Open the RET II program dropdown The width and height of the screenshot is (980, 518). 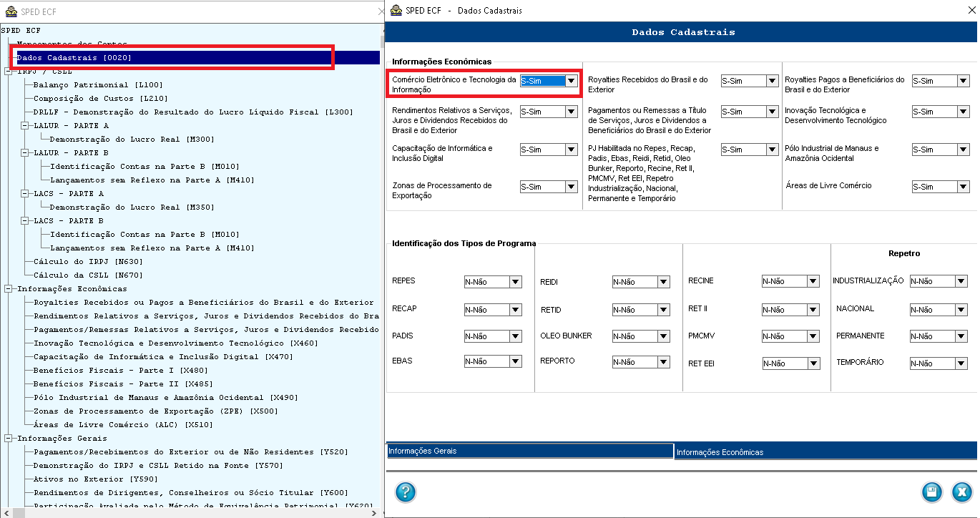813,310
